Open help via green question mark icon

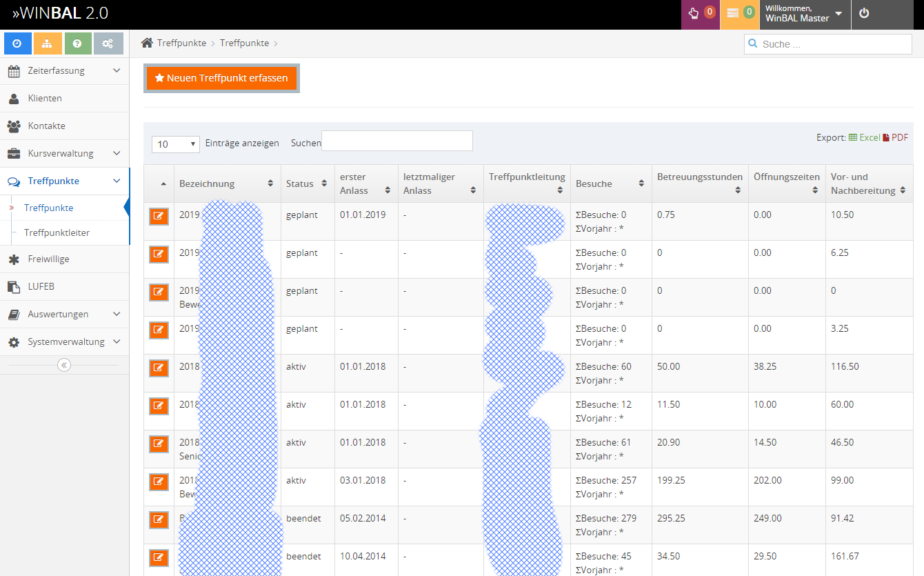coord(77,43)
